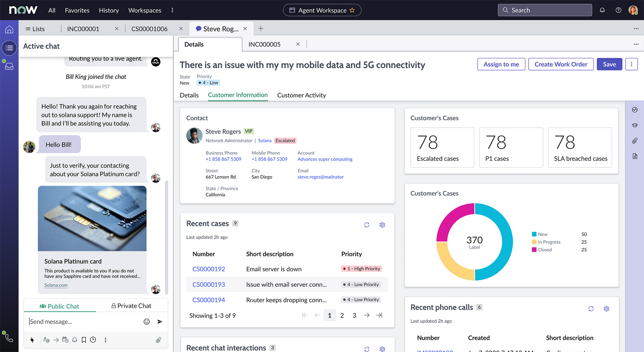Click the phone icon in sidebar

(9, 338)
